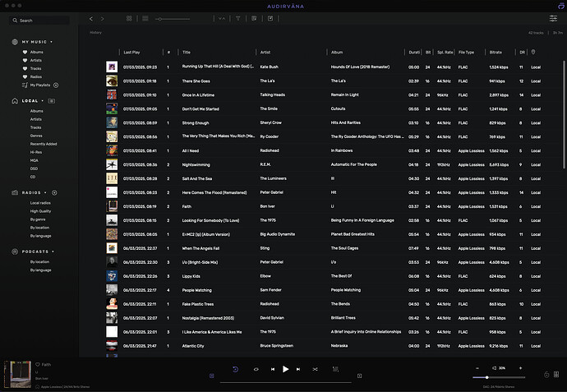Open the filter funnel icon
567x392 pixels.
point(238,18)
